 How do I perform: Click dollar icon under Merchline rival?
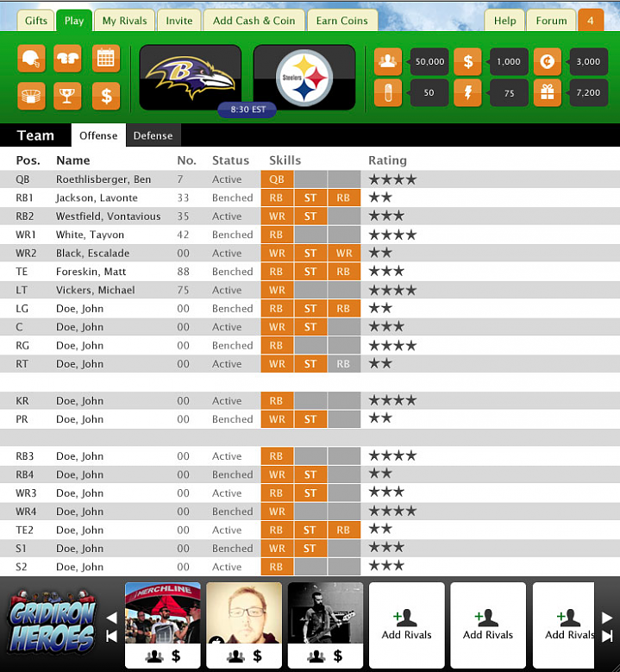[176, 656]
